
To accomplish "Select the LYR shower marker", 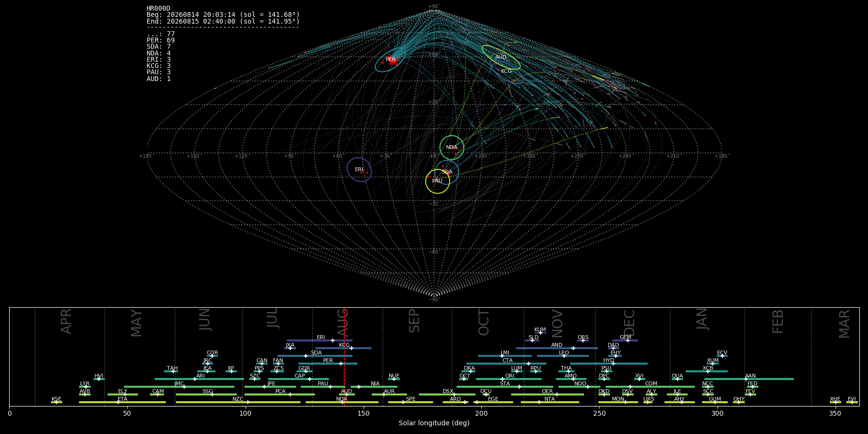I will click(86, 387).
